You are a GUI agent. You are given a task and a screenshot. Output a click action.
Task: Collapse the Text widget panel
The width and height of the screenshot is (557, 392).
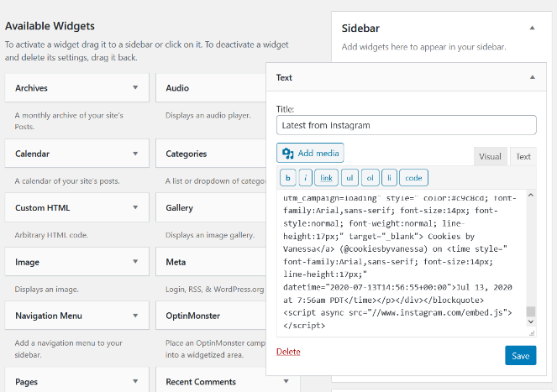tap(532, 77)
